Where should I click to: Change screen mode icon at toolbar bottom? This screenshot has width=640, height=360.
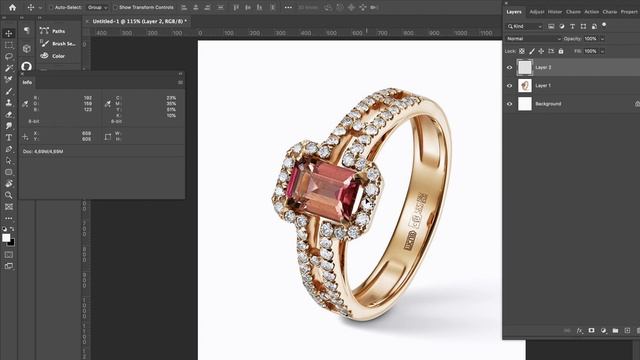click(9, 266)
